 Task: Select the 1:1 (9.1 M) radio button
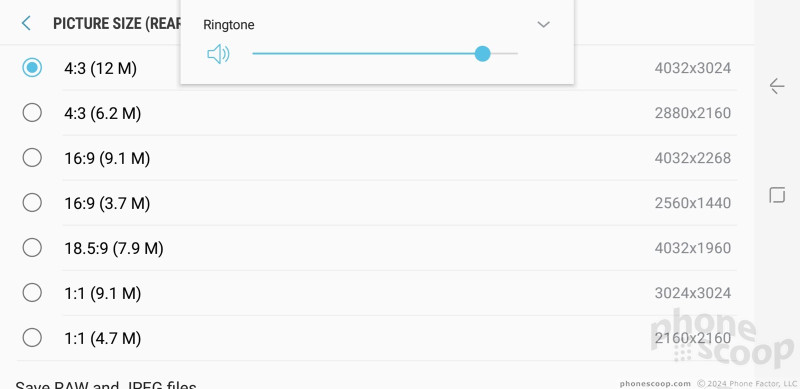[32, 293]
